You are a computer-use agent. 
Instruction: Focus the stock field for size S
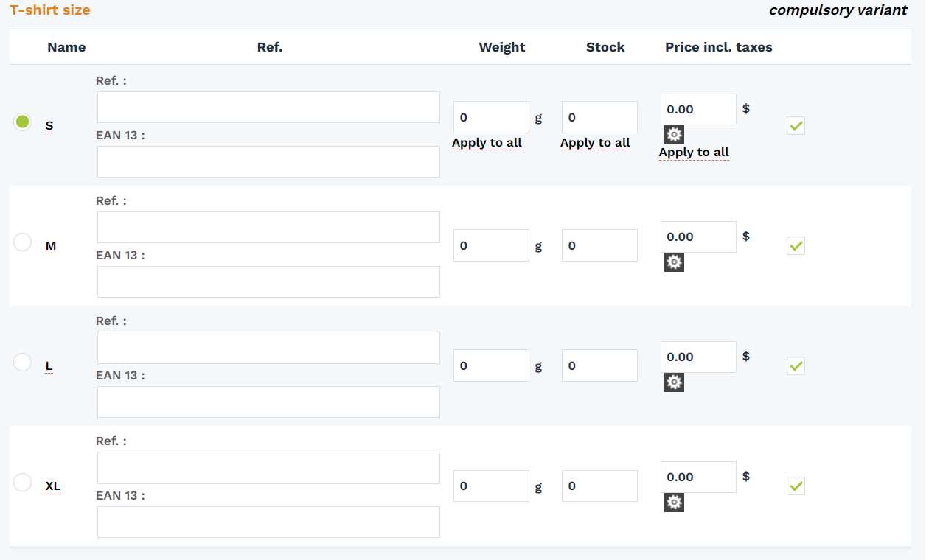point(599,117)
